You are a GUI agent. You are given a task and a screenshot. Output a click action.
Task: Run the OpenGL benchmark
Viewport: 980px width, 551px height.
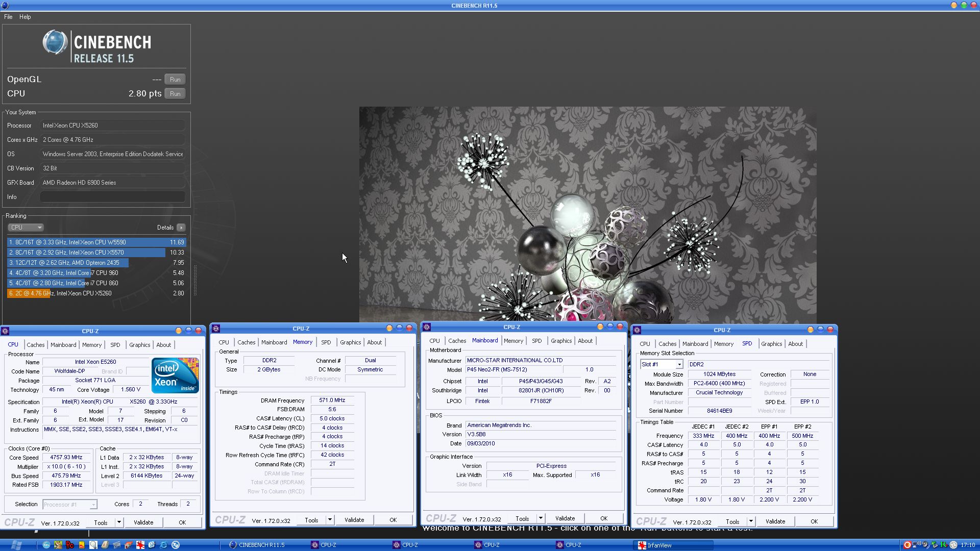tap(175, 80)
